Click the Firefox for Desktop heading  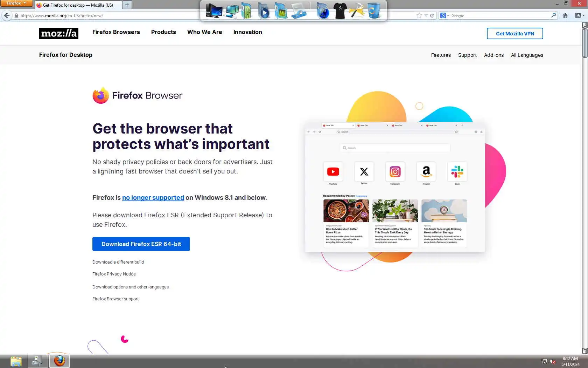(66, 55)
